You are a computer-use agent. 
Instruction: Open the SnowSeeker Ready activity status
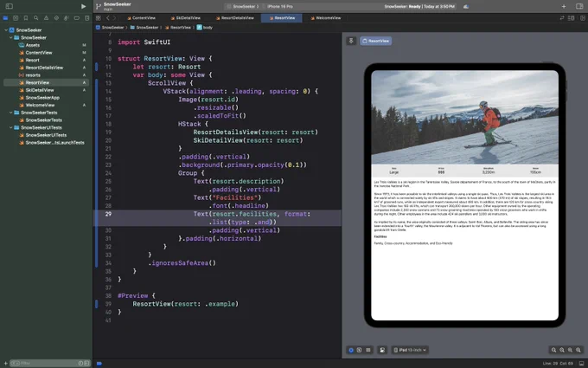tap(419, 6)
